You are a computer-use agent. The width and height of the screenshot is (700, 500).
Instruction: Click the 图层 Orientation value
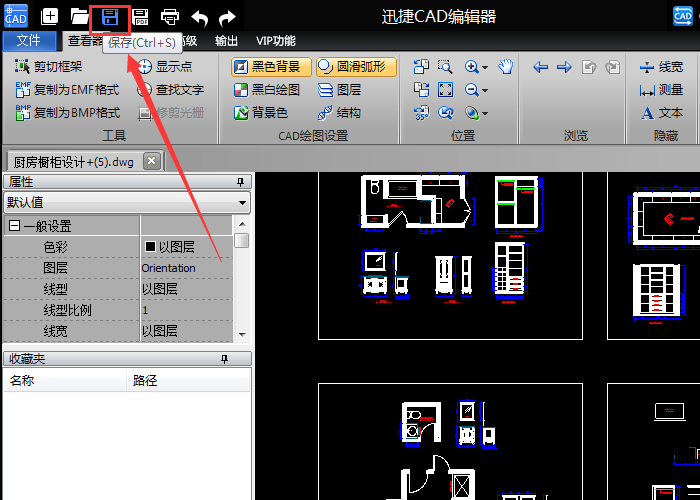[169, 268]
